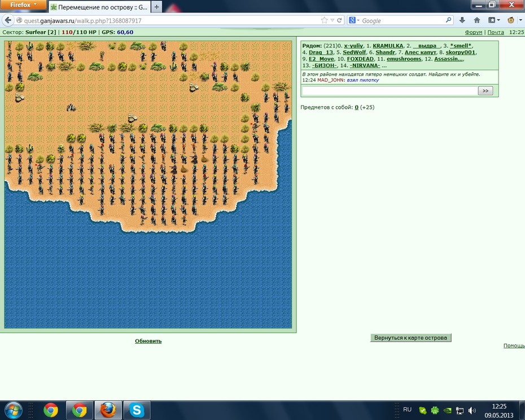Open the Google search engine selector
The width and height of the screenshot is (525, 420).
(x=353, y=20)
